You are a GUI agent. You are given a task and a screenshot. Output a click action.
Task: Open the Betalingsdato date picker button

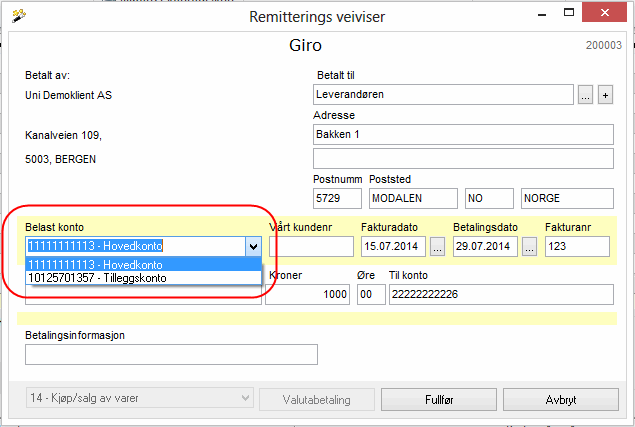coord(529,246)
